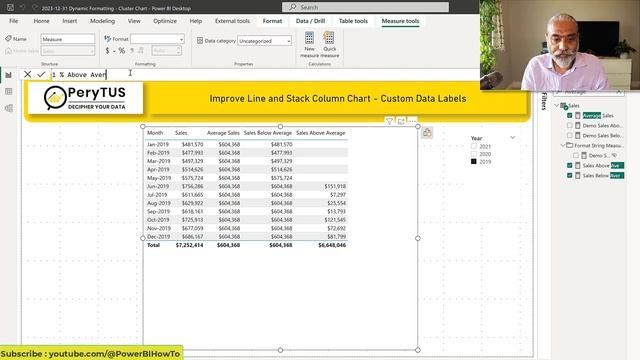This screenshot has width=640, height=360.
Task: Uncheck the Sales Below Average field checkbox
Action: point(570,176)
